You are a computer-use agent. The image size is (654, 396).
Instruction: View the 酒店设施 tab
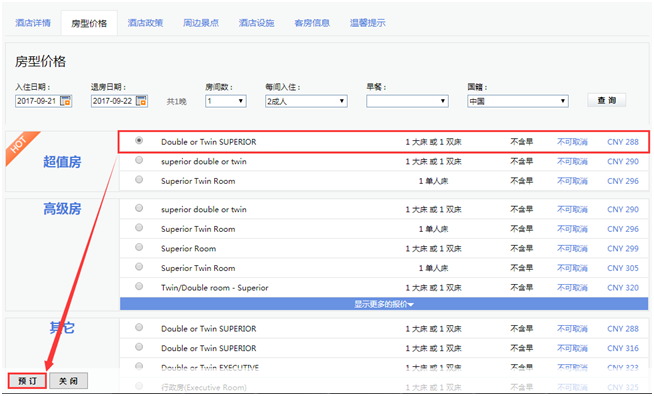coord(256,23)
